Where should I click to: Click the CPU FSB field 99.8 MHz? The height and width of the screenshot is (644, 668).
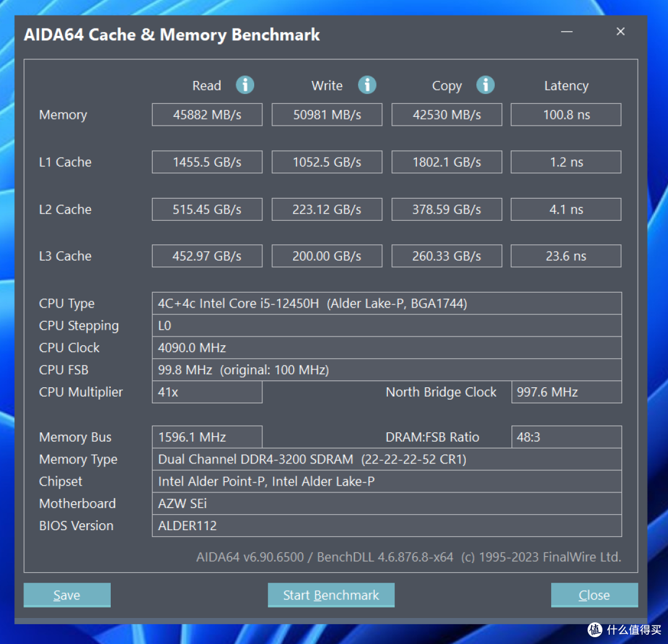coord(387,370)
